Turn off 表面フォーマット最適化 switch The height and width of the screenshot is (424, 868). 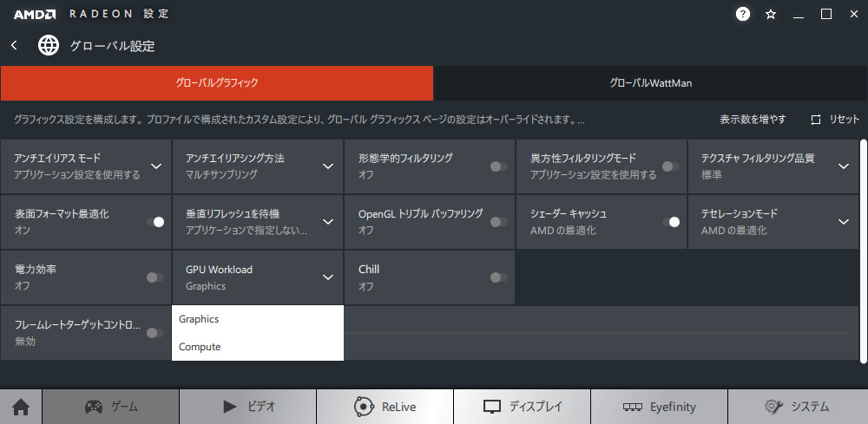(155, 222)
